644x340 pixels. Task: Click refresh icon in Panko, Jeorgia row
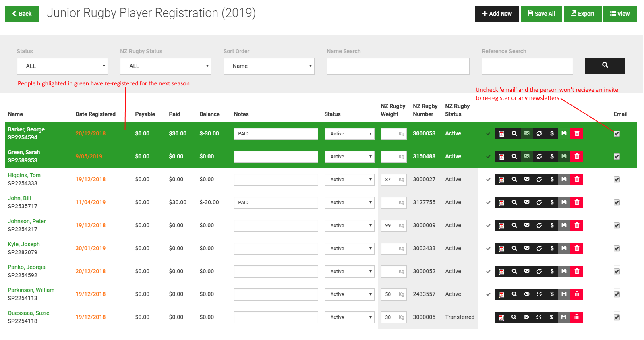click(539, 272)
